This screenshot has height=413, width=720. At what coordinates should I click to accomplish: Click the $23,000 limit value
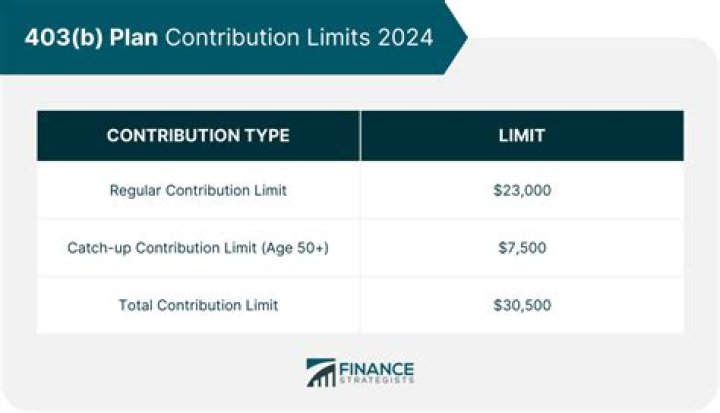pyautogui.click(x=521, y=190)
